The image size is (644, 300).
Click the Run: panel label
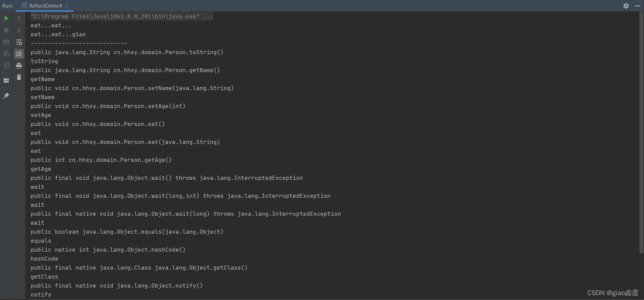point(8,6)
